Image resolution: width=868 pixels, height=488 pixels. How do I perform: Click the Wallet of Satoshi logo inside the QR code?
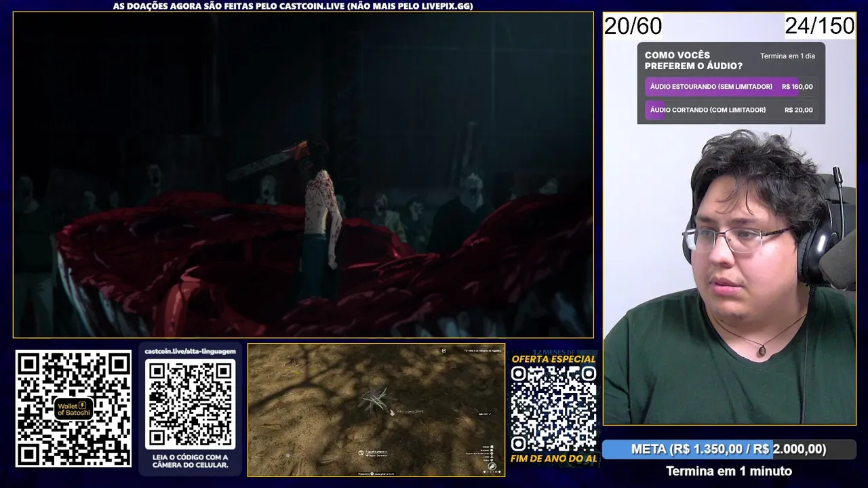pyautogui.click(x=72, y=409)
